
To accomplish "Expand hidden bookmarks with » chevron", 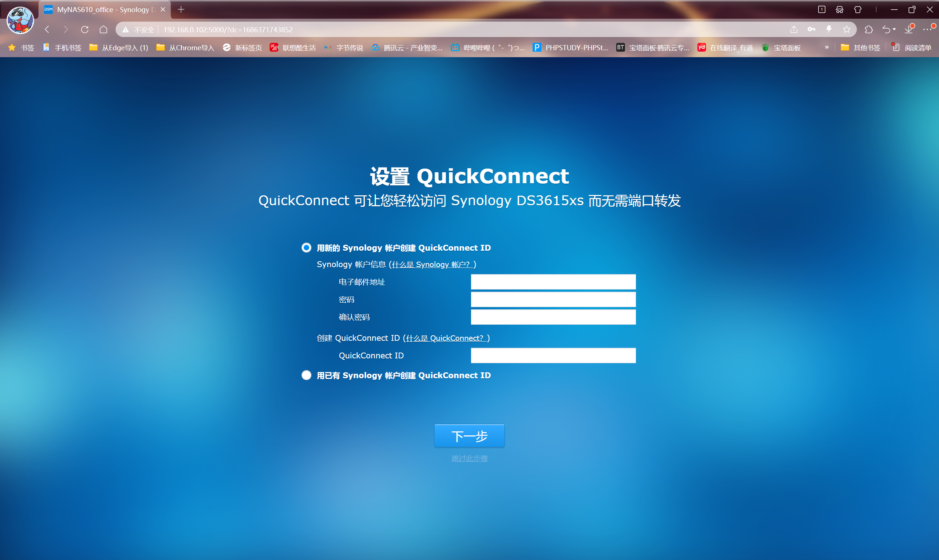I will [x=827, y=48].
